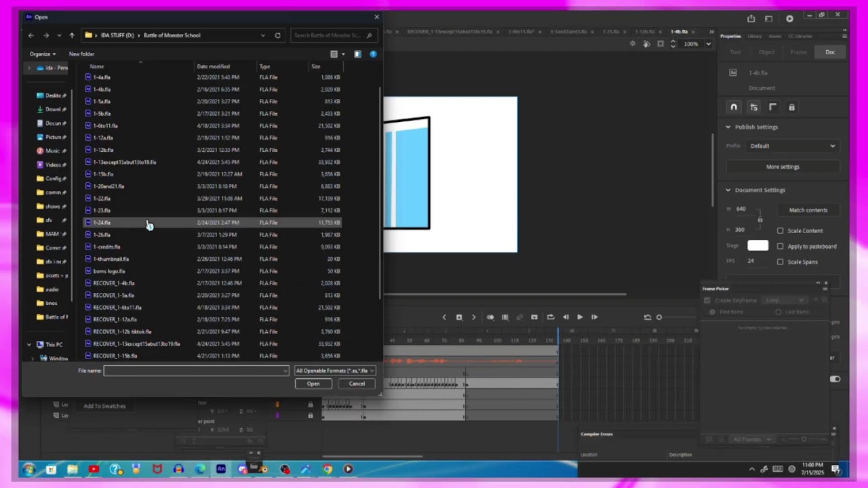Select the Frame properties tab
Viewport: 868px width, 488px height.
[x=798, y=52]
